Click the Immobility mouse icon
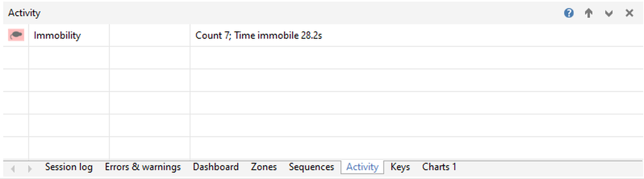The width and height of the screenshot is (644, 179). coord(16,35)
